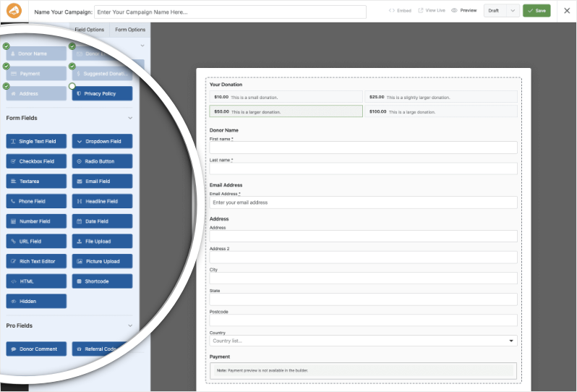
Task: Collapse the Form Fields section
Action: coord(130,118)
